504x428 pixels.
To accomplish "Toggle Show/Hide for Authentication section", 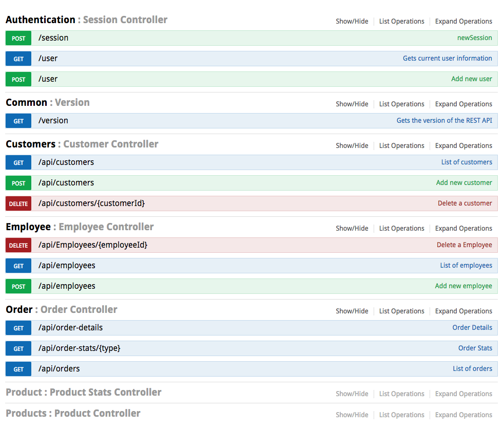I will [352, 22].
